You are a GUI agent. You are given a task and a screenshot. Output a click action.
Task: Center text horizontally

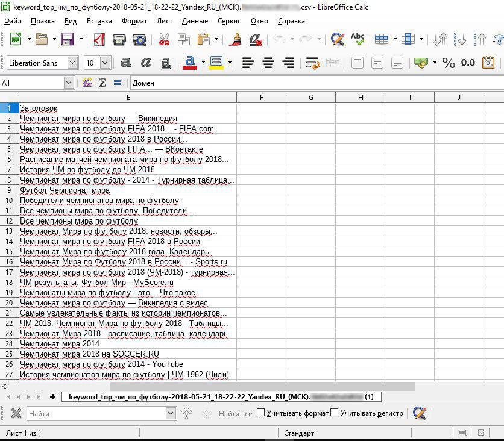click(268, 63)
